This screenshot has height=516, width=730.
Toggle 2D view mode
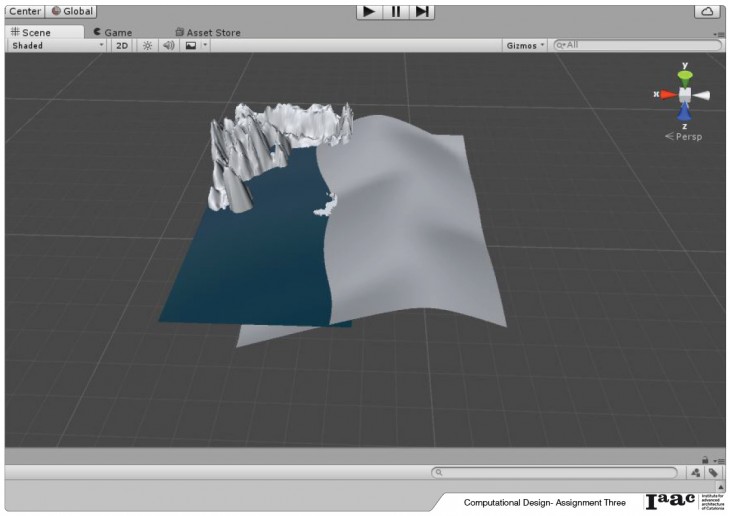[122, 45]
